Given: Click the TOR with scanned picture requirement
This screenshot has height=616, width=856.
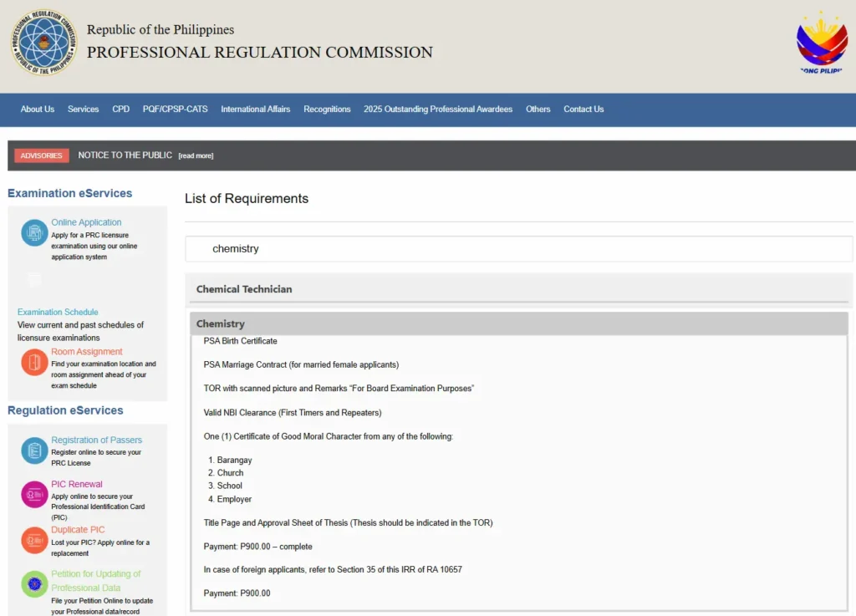Looking at the screenshot, I should pyautogui.click(x=339, y=389).
